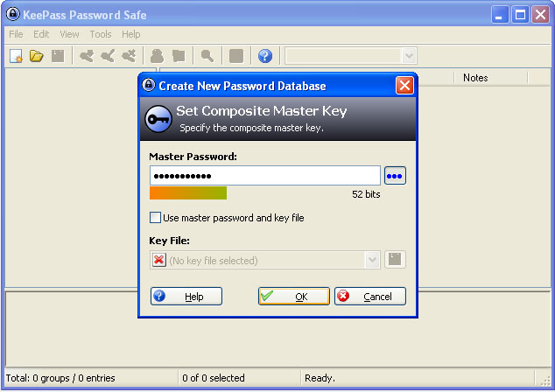The image size is (555, 392).
Task: Open the File menu
Action: point(16,34)
